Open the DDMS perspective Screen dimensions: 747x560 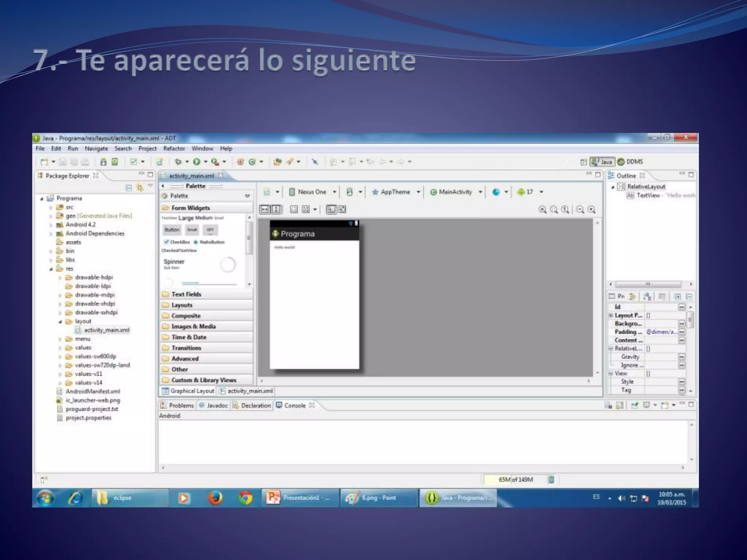point(631,162)
